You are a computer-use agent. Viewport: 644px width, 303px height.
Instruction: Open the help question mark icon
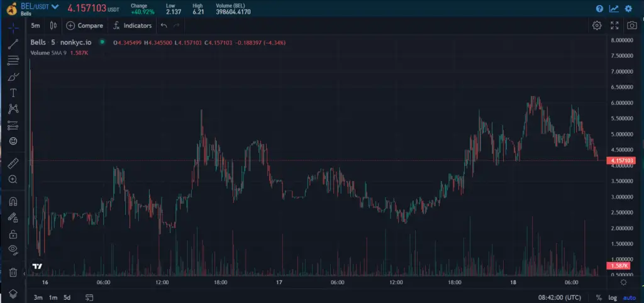click(x=599, y=9)
